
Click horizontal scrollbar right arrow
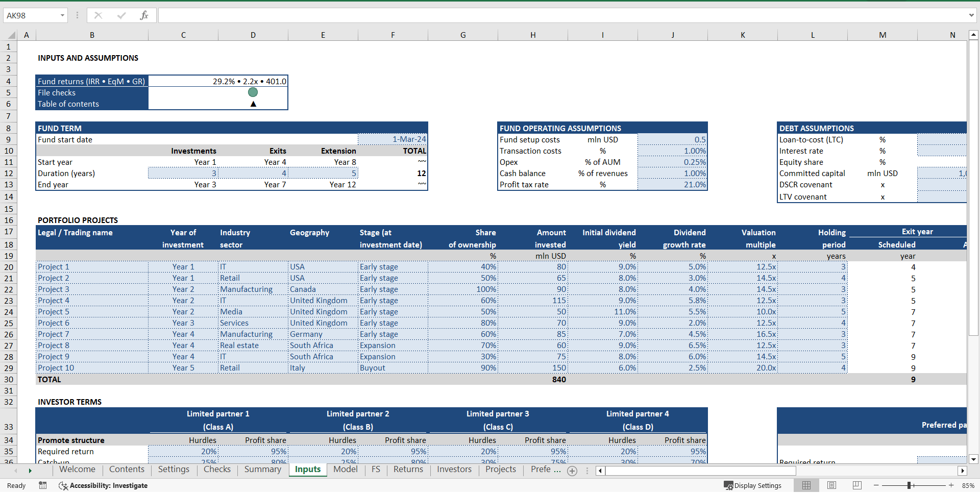(963, 471)
